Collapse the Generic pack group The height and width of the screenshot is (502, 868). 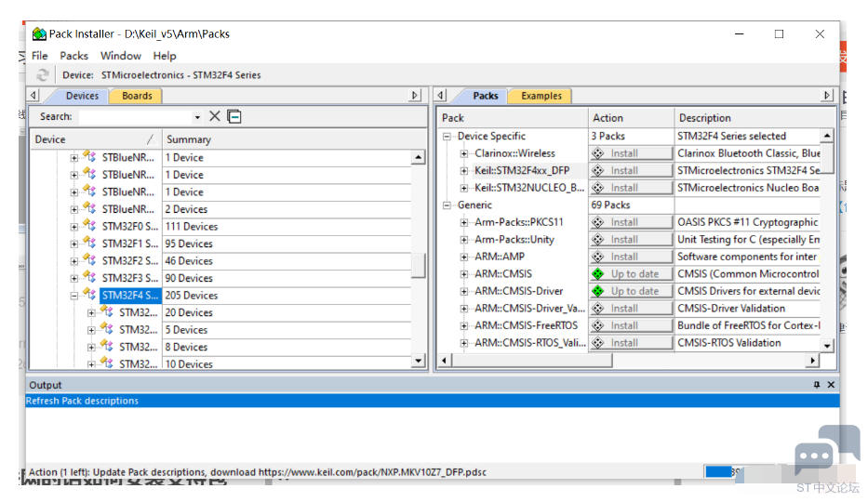pos(447,205)
